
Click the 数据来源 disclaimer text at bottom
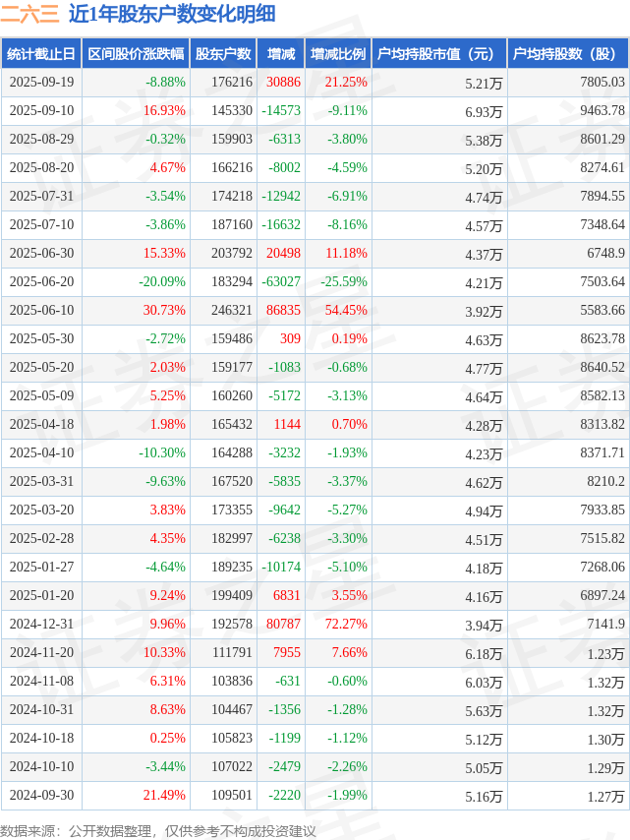(x=158, y=831)
